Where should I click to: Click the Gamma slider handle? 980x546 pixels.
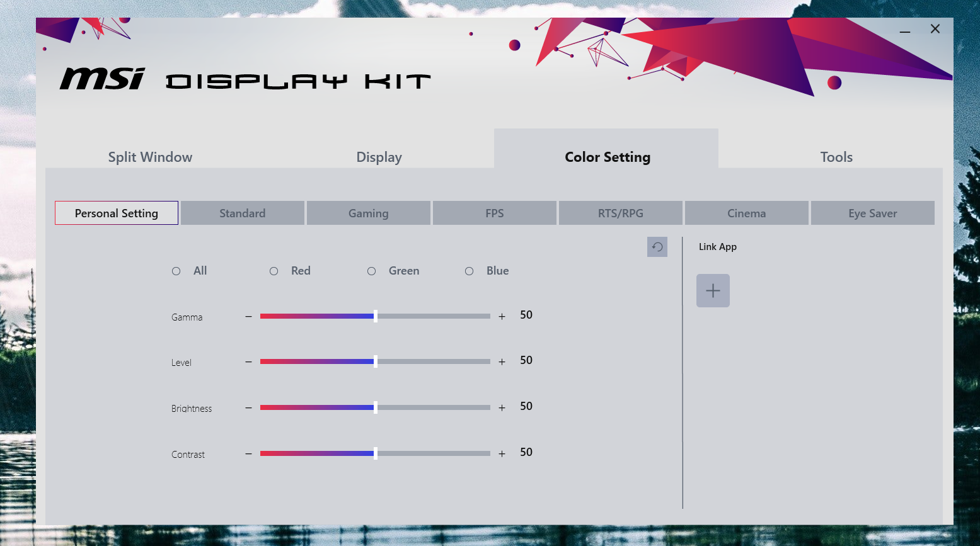[376, 316]
